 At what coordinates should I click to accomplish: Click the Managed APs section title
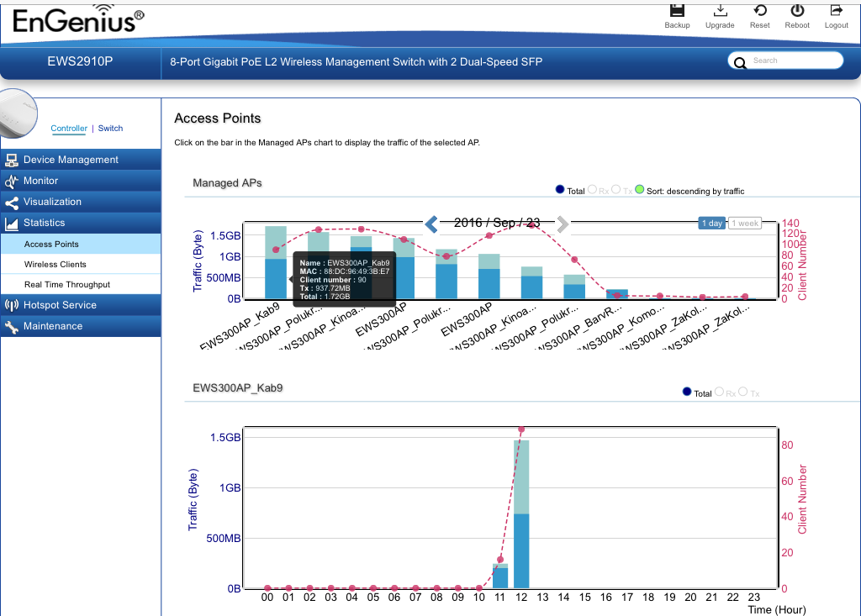tap(227, 183)
